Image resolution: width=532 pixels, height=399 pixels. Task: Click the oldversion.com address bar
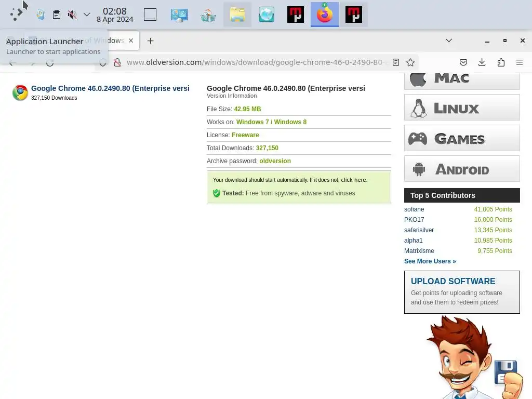point(256,62)
